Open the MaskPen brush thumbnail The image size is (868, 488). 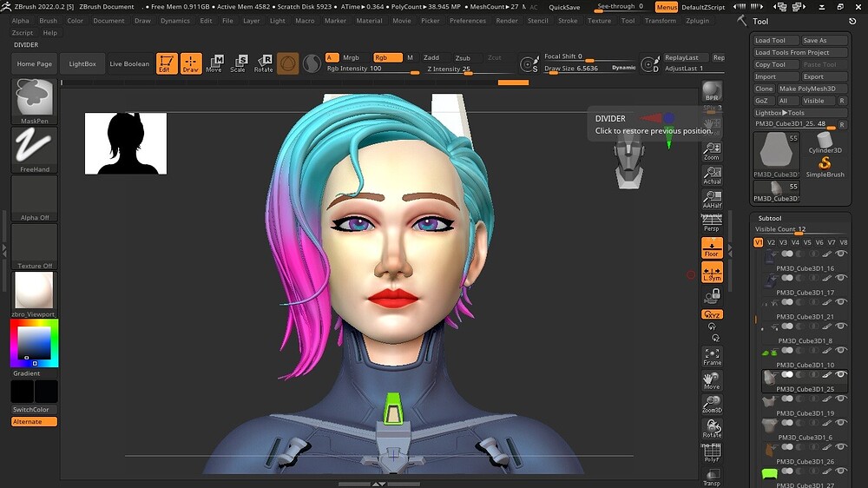[35, 102]
